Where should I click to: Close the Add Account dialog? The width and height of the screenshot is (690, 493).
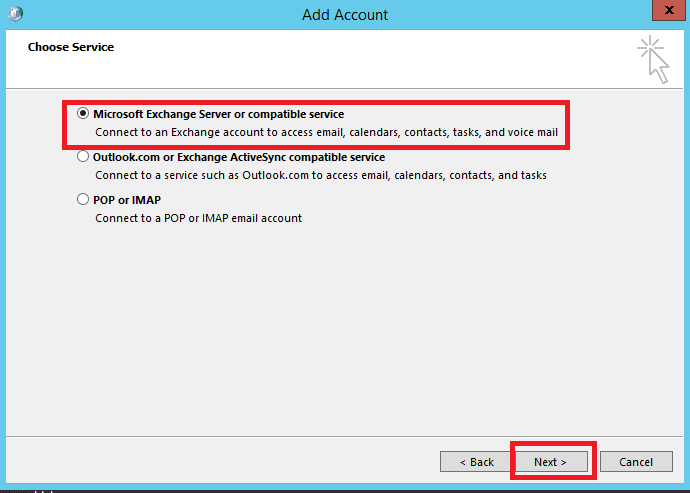tap(669, 10)
